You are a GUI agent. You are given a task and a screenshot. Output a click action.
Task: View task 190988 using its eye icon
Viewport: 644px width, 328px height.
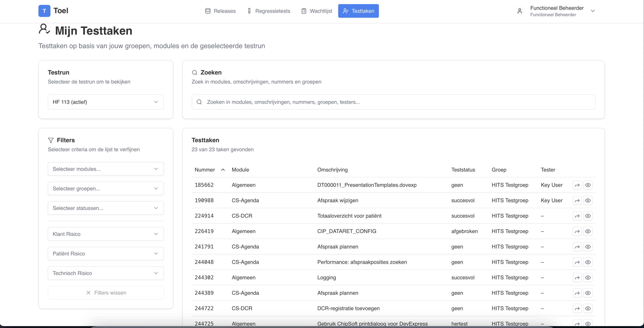[588, 200]
